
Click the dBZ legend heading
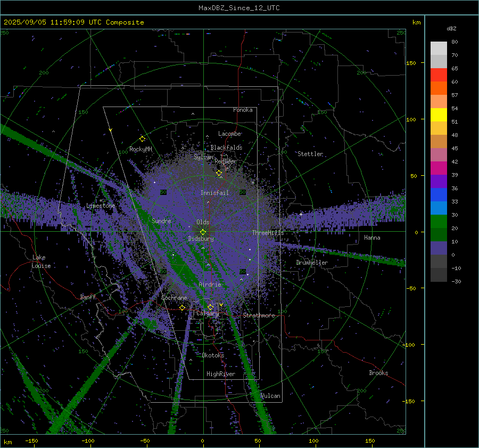pyautogui.click(x=451, y=28)
